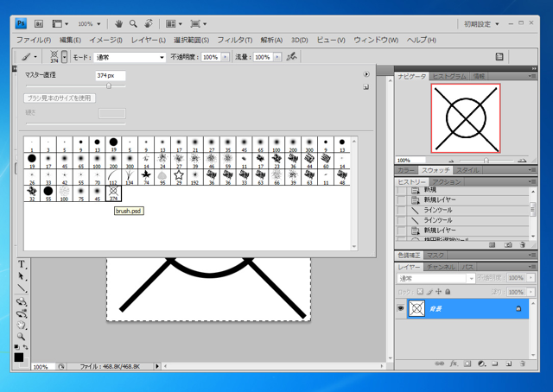Click ブラシ見本のサイズを使用 button

(58, 98)
